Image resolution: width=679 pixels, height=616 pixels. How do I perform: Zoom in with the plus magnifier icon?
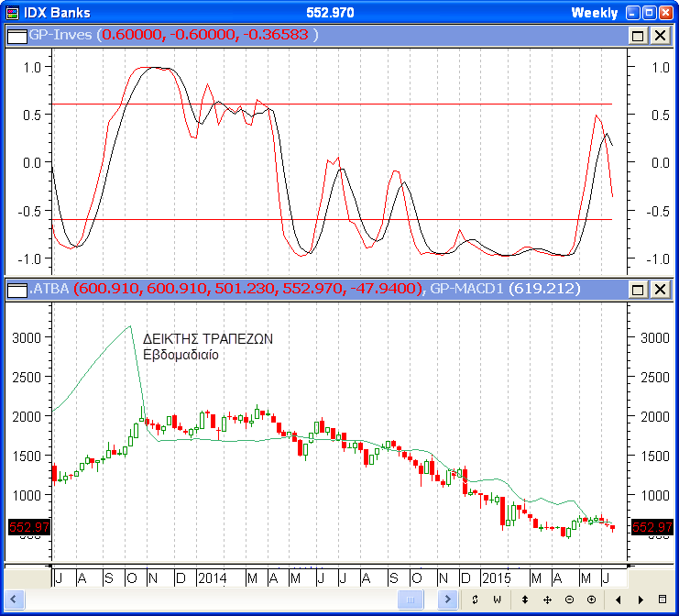[592, 599]
